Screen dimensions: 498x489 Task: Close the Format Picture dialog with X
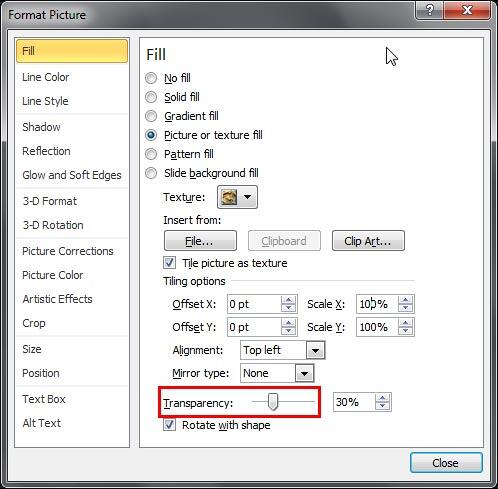pyautogui.click(x=467, y=10)
